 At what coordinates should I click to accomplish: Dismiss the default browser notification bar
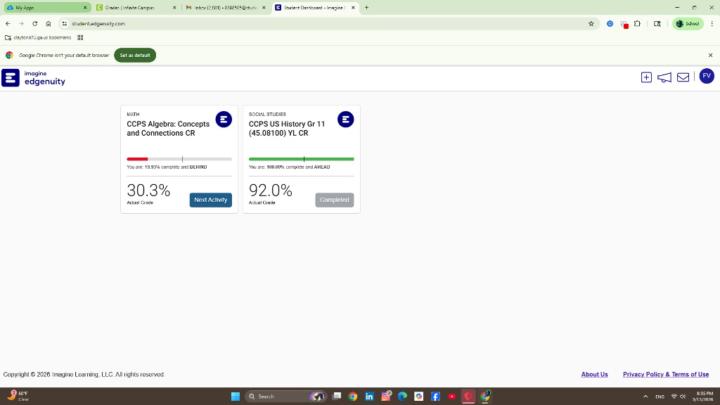pos(710,55)
